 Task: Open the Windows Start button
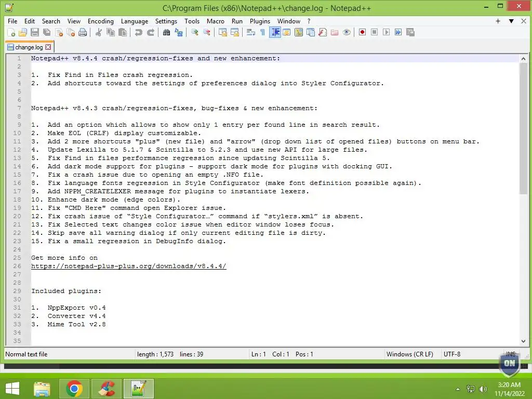pyautogui.click(x=12, y=389)
